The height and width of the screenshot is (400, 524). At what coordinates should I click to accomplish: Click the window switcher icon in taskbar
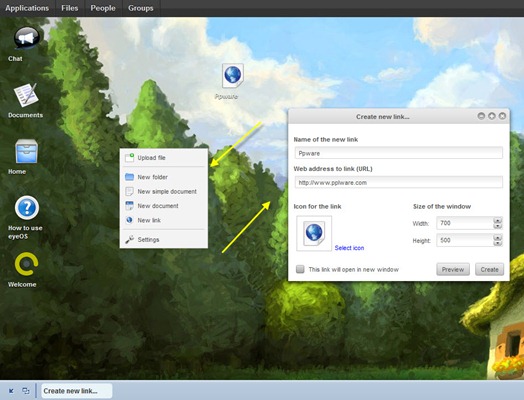26,391
